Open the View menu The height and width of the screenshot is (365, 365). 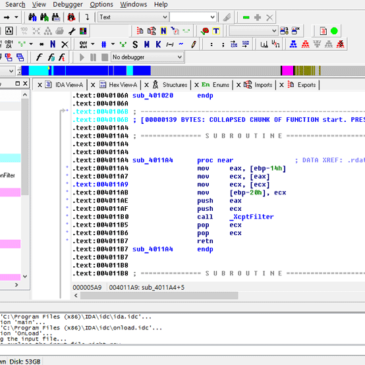tap(39, 4)
